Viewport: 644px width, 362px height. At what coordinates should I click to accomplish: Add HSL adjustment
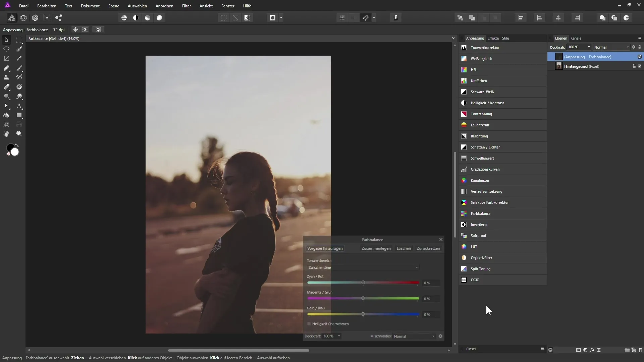(x=502, y=70)
